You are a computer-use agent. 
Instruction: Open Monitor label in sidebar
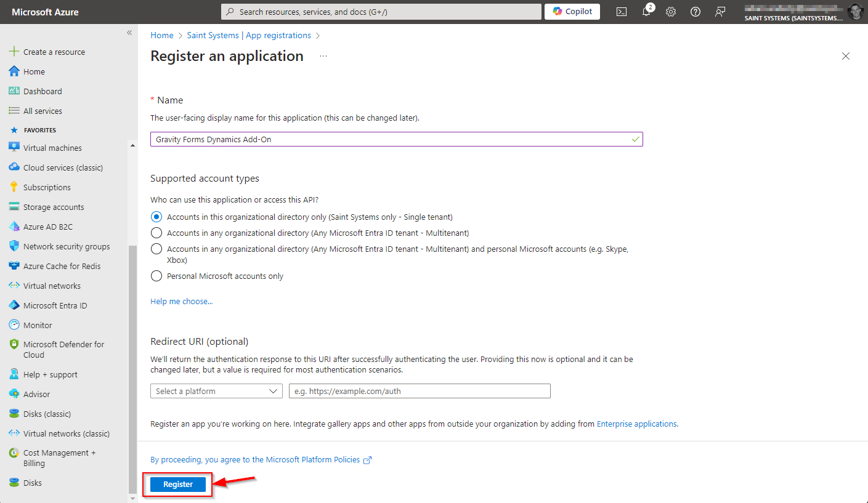(x=38, y=325)
